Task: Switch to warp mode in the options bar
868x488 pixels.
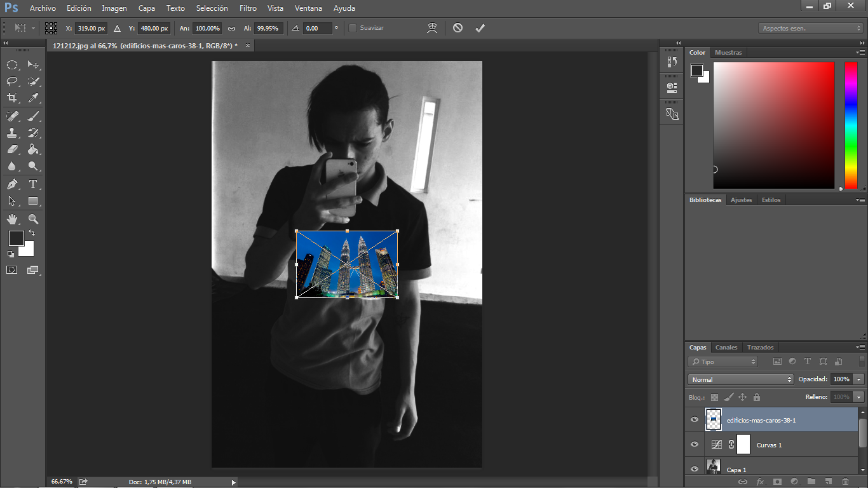Action: click(x=432, y=28)
